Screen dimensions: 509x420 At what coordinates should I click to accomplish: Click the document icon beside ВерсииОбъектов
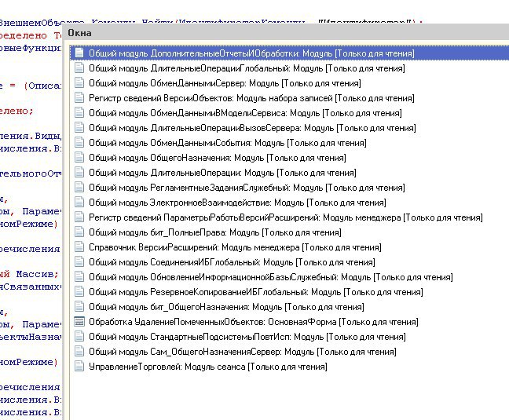coord(79,98)
